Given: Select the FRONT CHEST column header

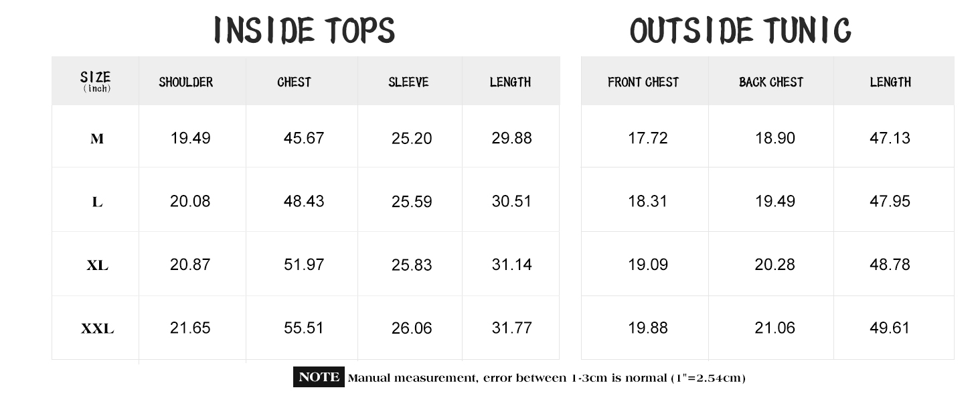Looking at the screenshot, I should (643, 82).
